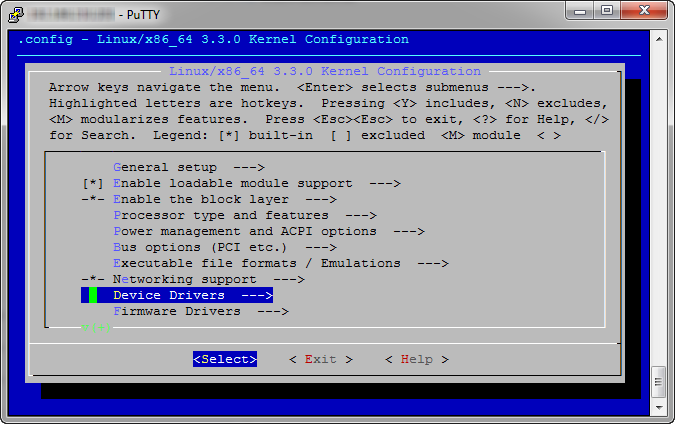Toggle the Enable the block layer marker
Image resolution: width=675 pixels, height=424 pixels.
[92, 200]
